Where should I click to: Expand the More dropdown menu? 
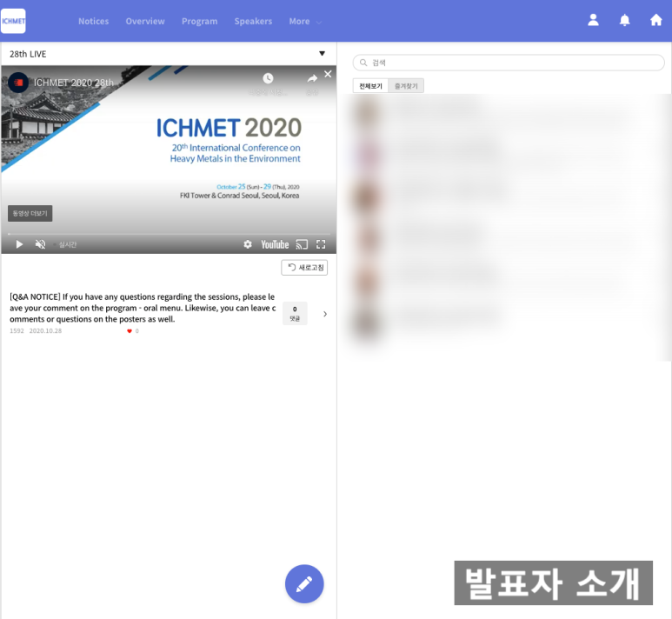305,22
